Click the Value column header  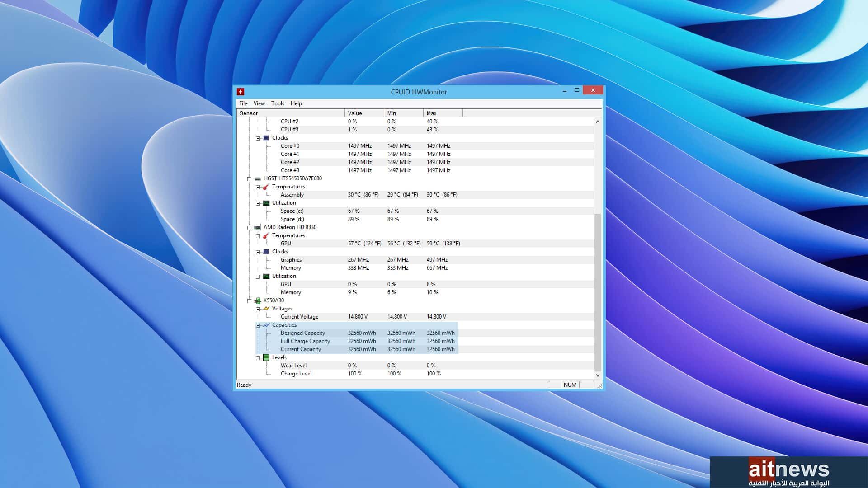click(364, 113)
